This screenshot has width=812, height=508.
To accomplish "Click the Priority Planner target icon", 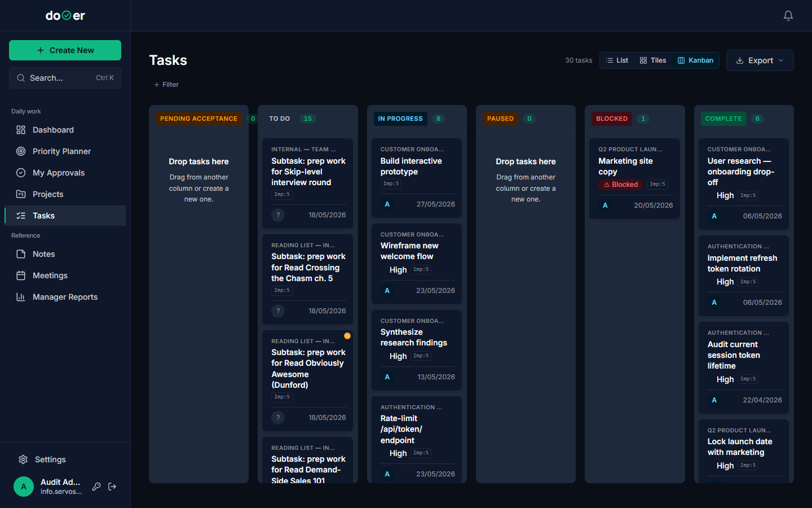I will pos(21,151).
